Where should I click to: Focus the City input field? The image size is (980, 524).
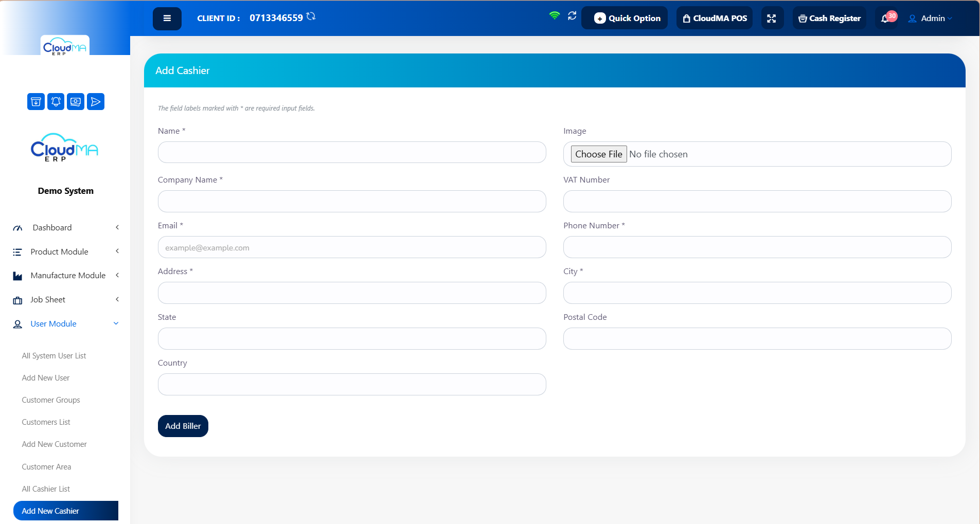pos(757,293)
